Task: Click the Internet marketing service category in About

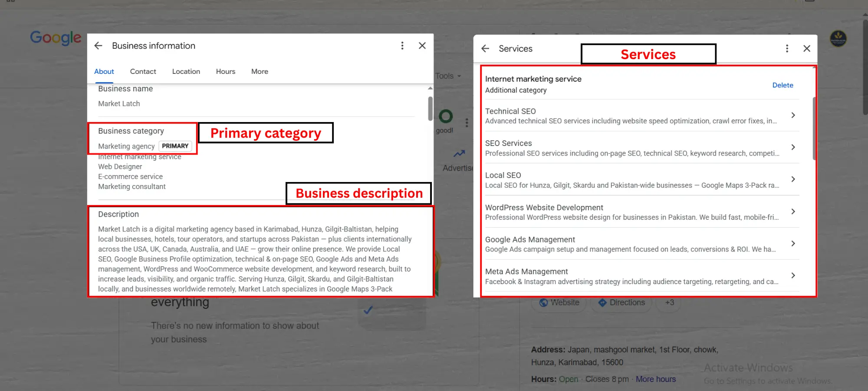Action: click(139, 157)
